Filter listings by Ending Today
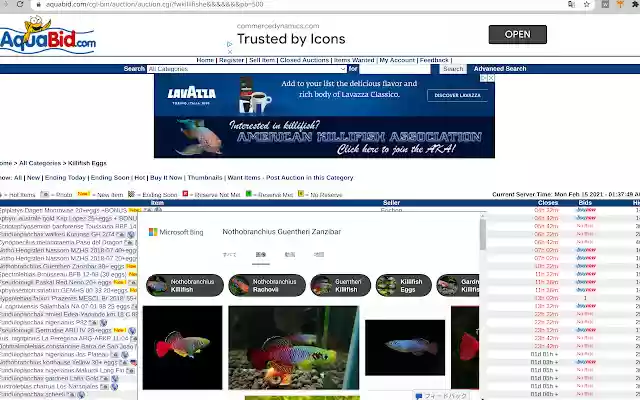Viewport: 640px width, 400px height. click(x=65, y=178)
